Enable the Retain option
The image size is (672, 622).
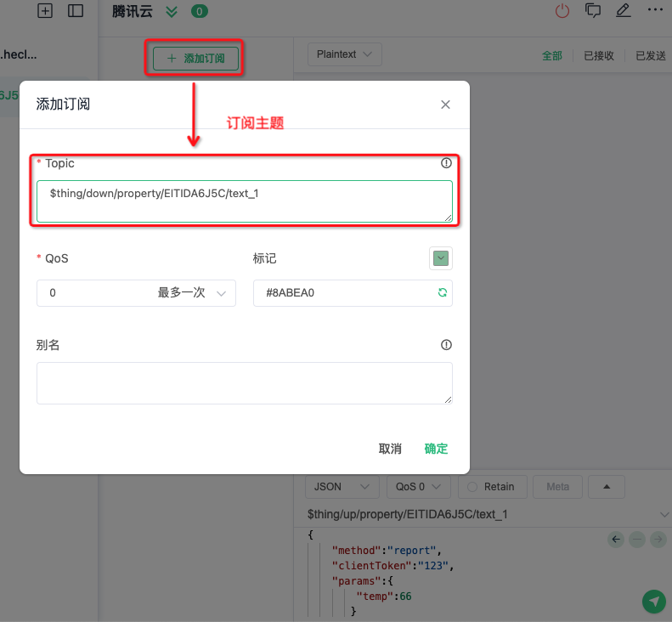coord(491,487)
